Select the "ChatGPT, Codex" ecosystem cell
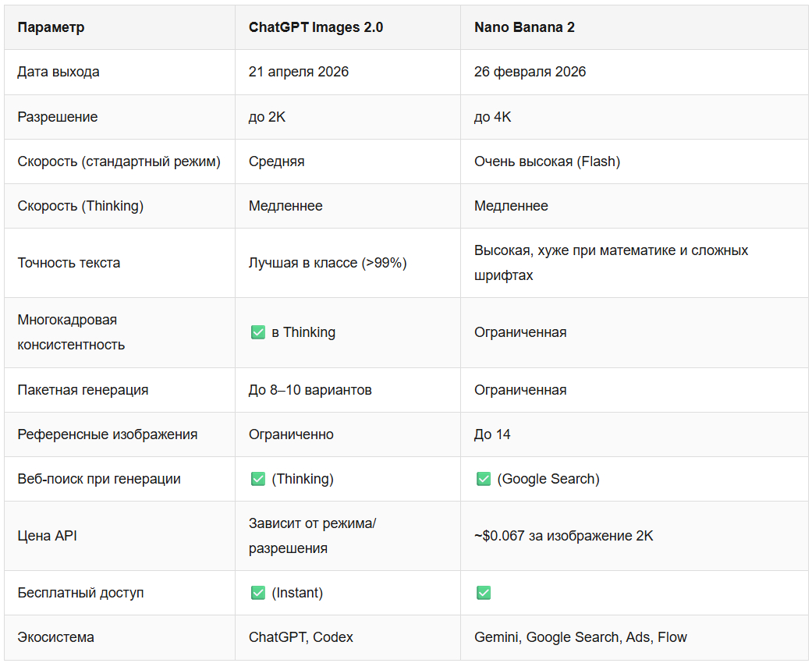The width and height of the screenshot is (812, 663). (x=300, y=637)
